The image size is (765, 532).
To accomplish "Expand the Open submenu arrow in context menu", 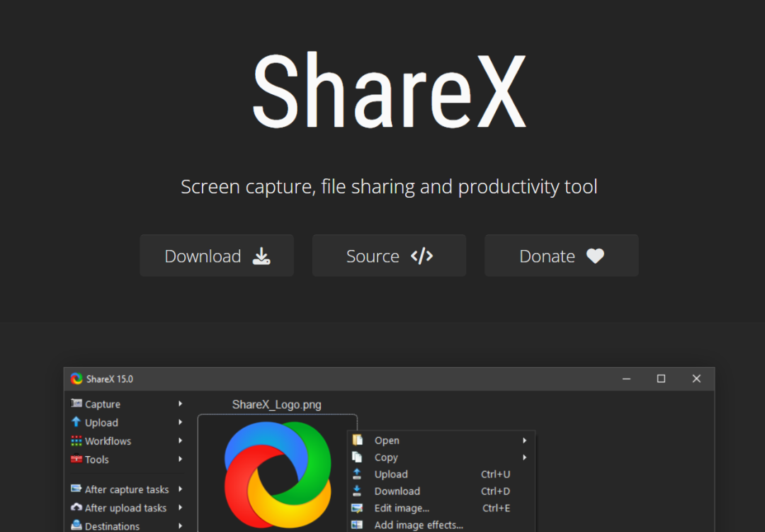I will (524, 440).
